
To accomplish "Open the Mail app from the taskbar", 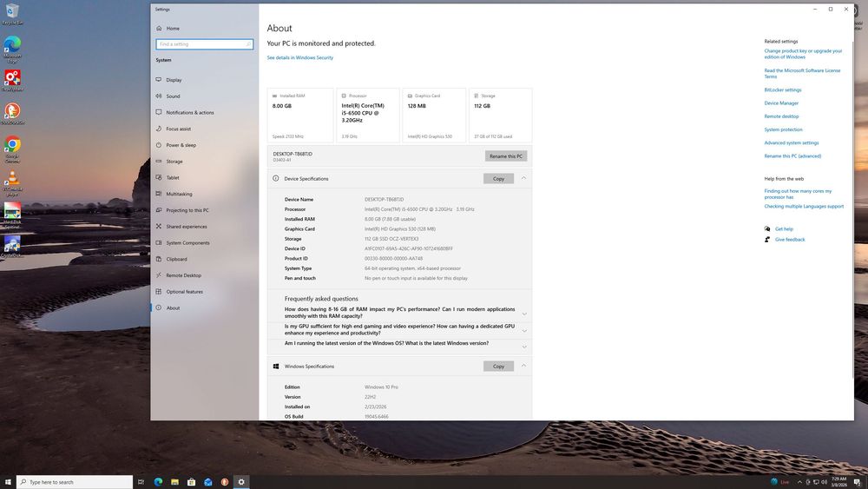I will click(207, 482).
